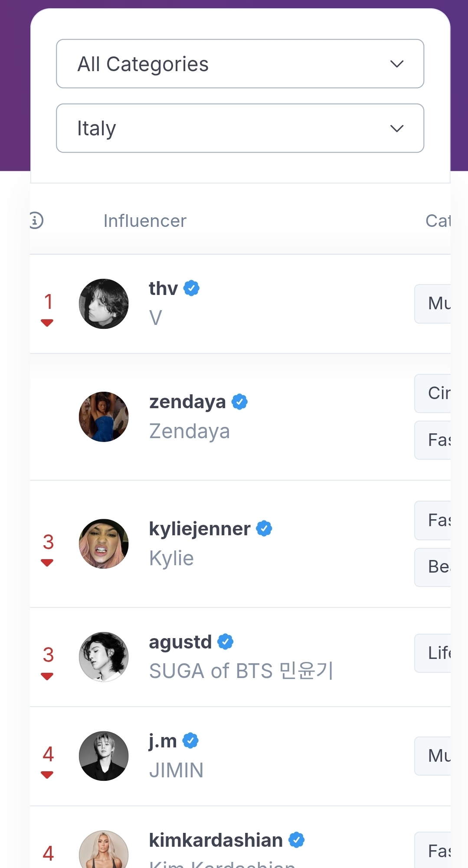Click the verified badge next to j.m
The width and height of the screenshot is (468, 868).
[190, 740]
